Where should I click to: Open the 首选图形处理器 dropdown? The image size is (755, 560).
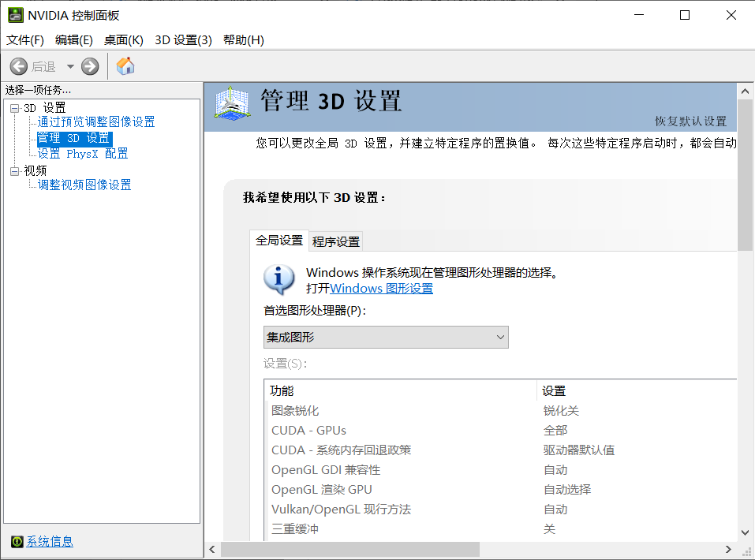(x=386, y=338)
